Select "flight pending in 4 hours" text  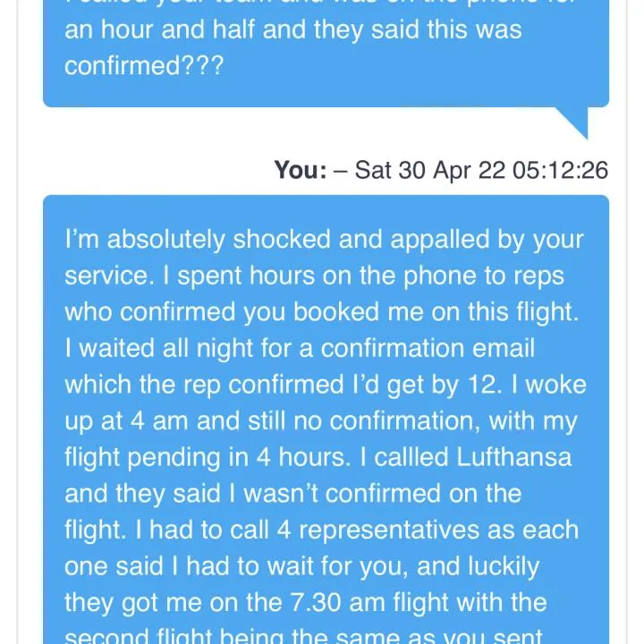tap(205, 457)
